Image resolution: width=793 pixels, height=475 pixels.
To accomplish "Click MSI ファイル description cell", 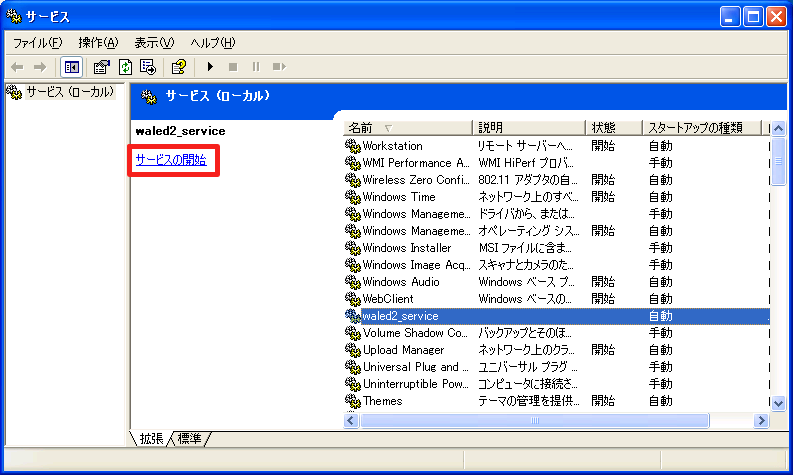I will pos(525,248).
